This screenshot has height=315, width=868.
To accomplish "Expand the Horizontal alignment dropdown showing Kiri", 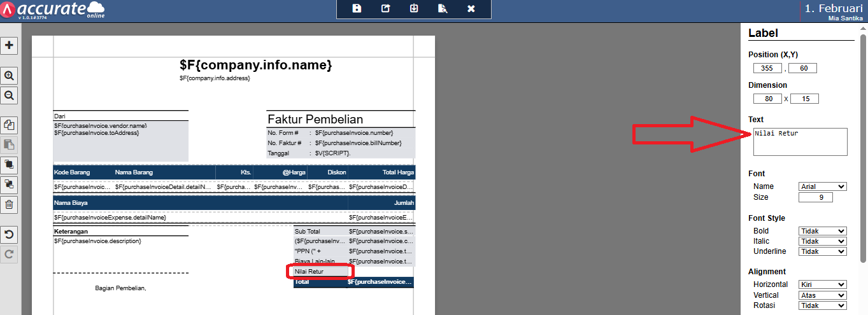I will click(822, 284).
